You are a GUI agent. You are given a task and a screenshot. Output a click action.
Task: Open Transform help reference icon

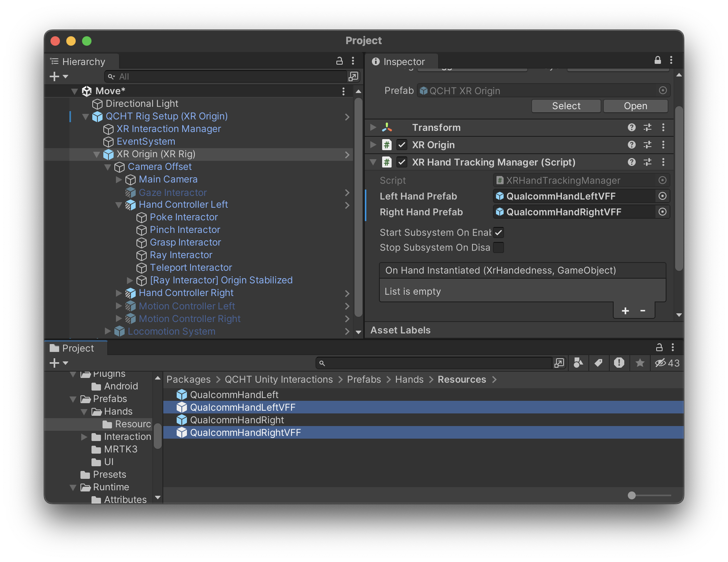(x=632, y=127)
